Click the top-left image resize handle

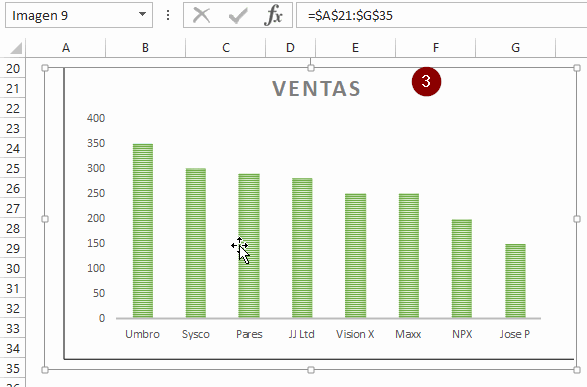point(45,68)
